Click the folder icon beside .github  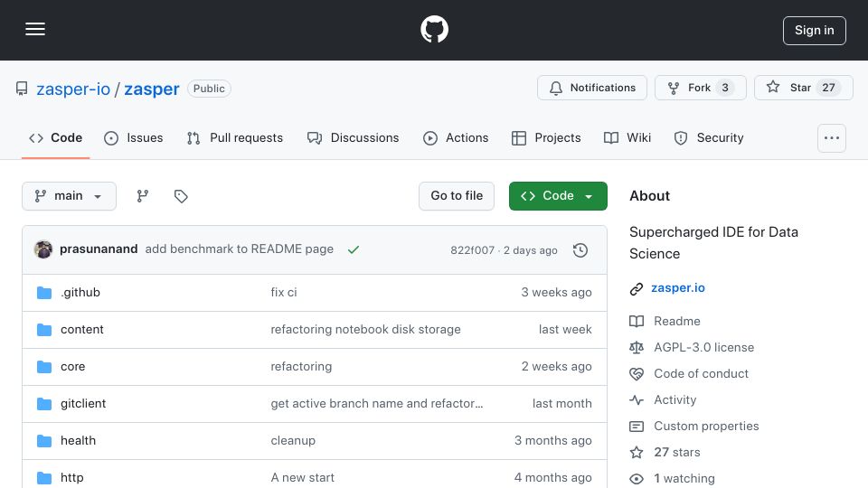(44, 293)
